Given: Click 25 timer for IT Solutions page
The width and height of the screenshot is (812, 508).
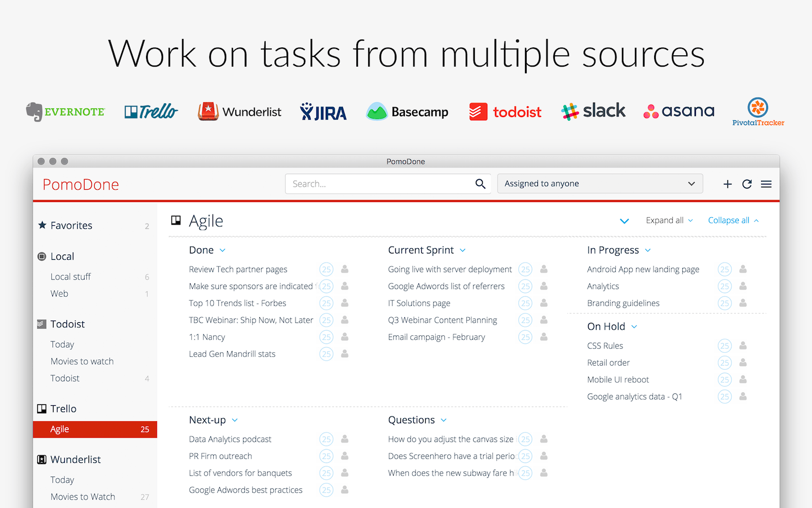Looking at the screenshot, I should coord(525,303).
